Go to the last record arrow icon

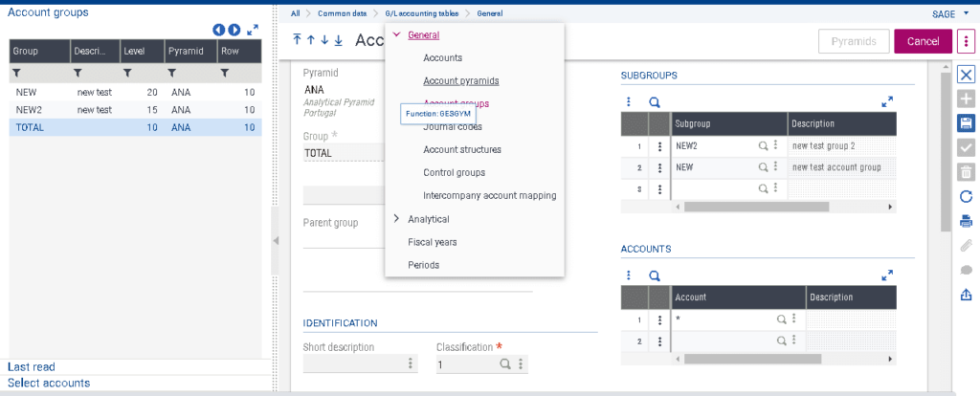coord(338,39)
